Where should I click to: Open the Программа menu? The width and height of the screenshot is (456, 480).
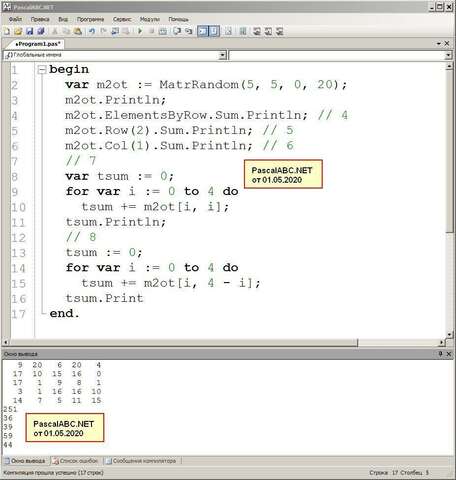tap(90, 19)
